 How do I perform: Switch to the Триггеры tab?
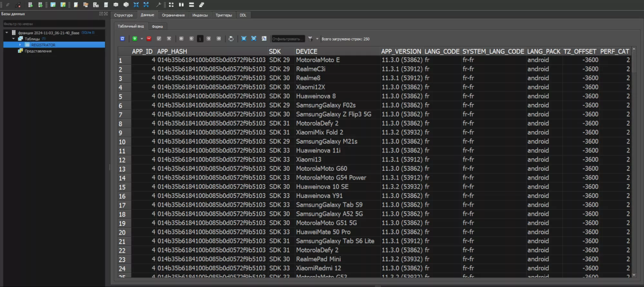pos(224,15)
